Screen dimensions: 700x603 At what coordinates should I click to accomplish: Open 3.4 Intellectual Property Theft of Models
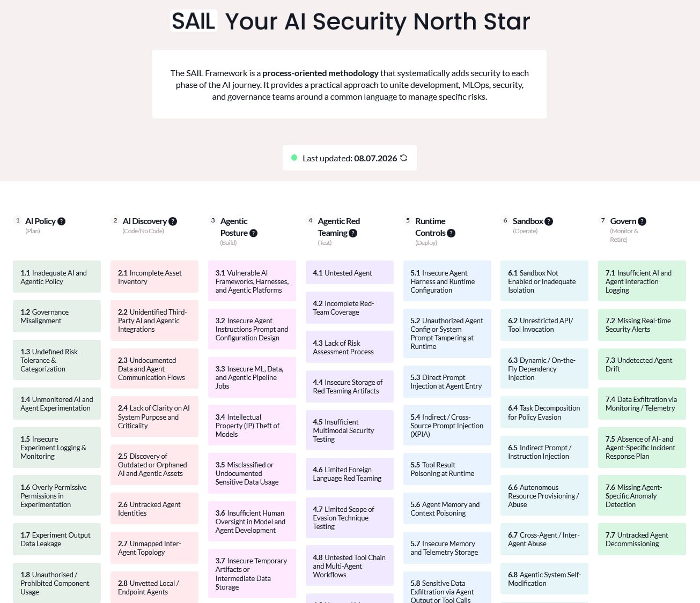252,425
